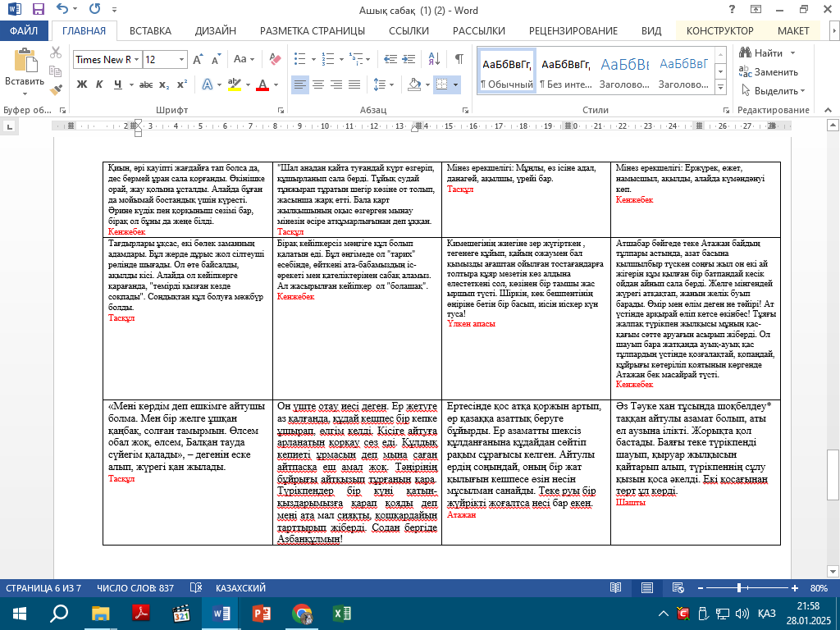Toggle strikethrough abc formatting

coord(145,84)
